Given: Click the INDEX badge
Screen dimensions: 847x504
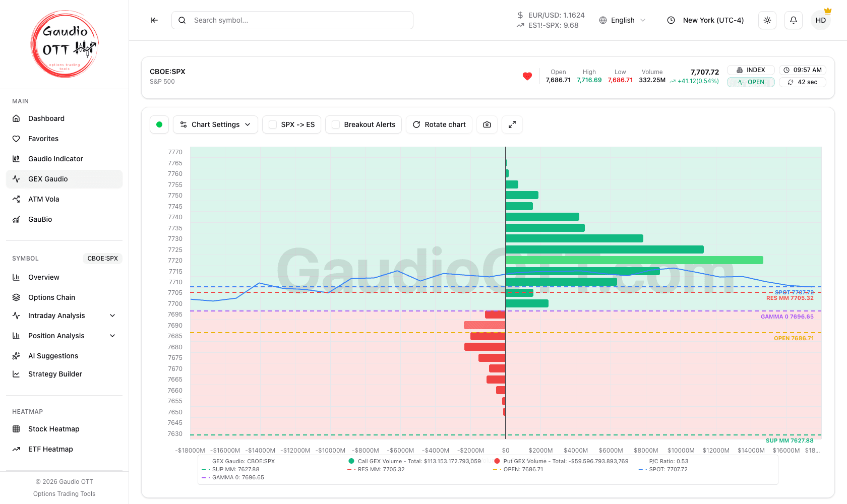Looking at the screenshot, I should (751, 70).
